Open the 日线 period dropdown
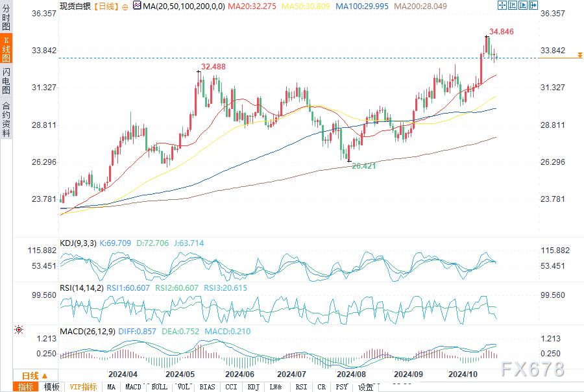Image resolution: width=584 pixels, height=392 pixels. [x=34, y=376]
